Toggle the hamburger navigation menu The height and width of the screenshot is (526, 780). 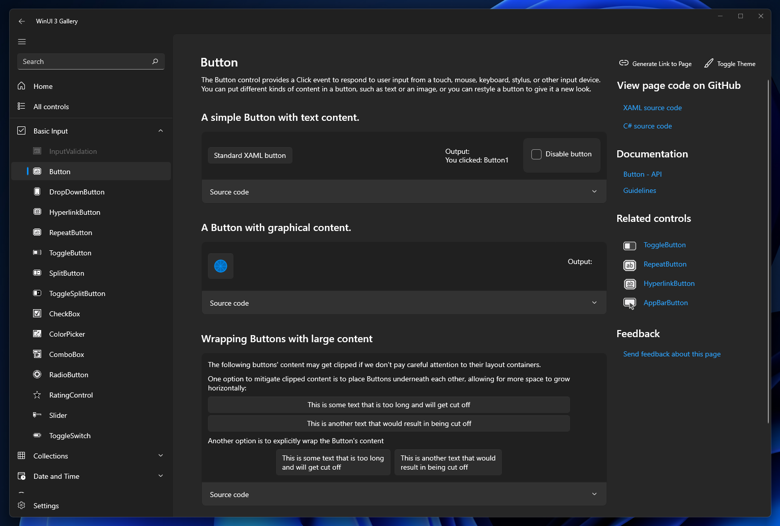click(22, 42)
